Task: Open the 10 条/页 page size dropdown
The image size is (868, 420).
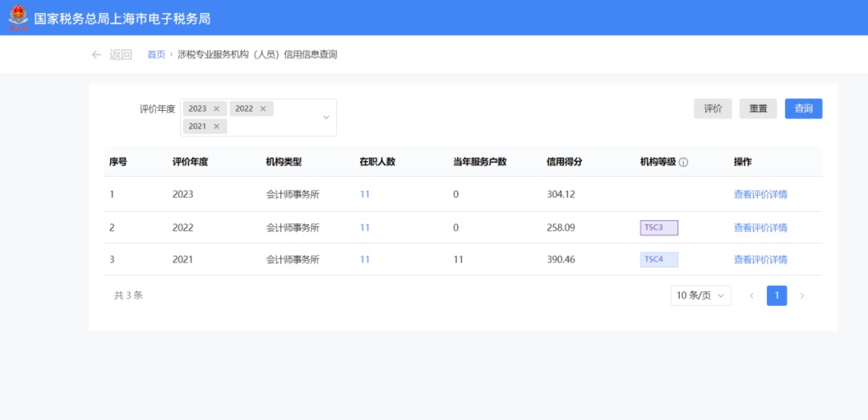Action: pyautogui.click(x=701, y=296)
